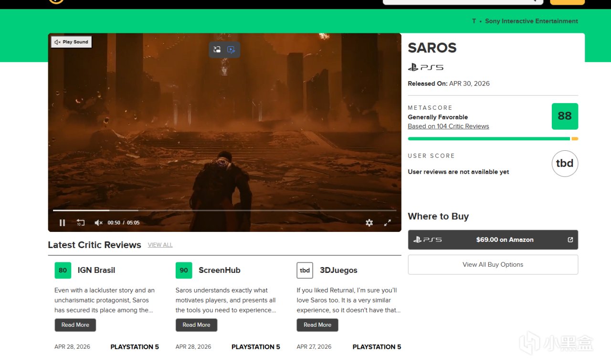Click the METASCORE label

430,108
